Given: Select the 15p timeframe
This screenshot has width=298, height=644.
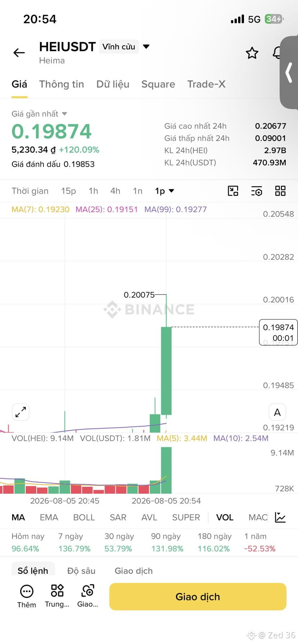Looking at the screenshot, I should [x=68, y=191].
